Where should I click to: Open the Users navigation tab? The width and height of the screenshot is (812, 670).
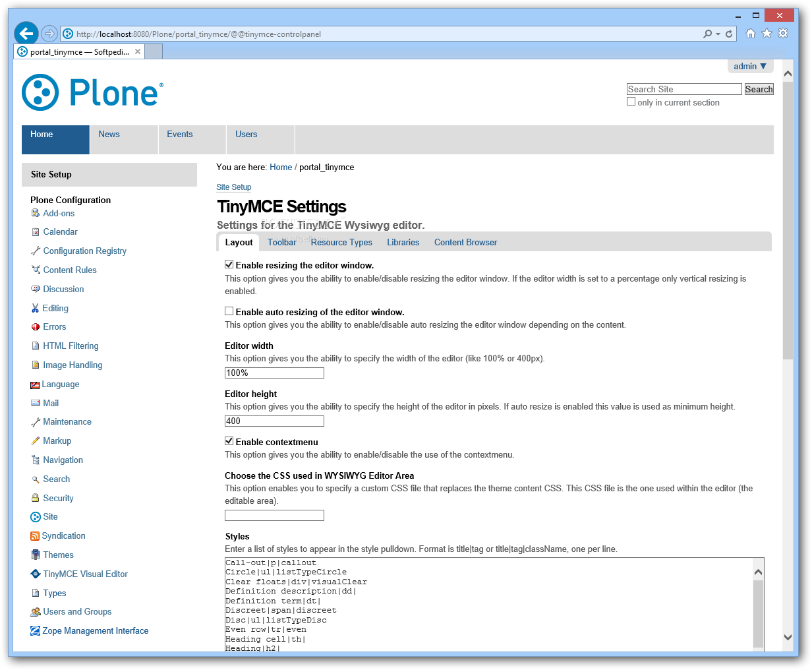261,140
